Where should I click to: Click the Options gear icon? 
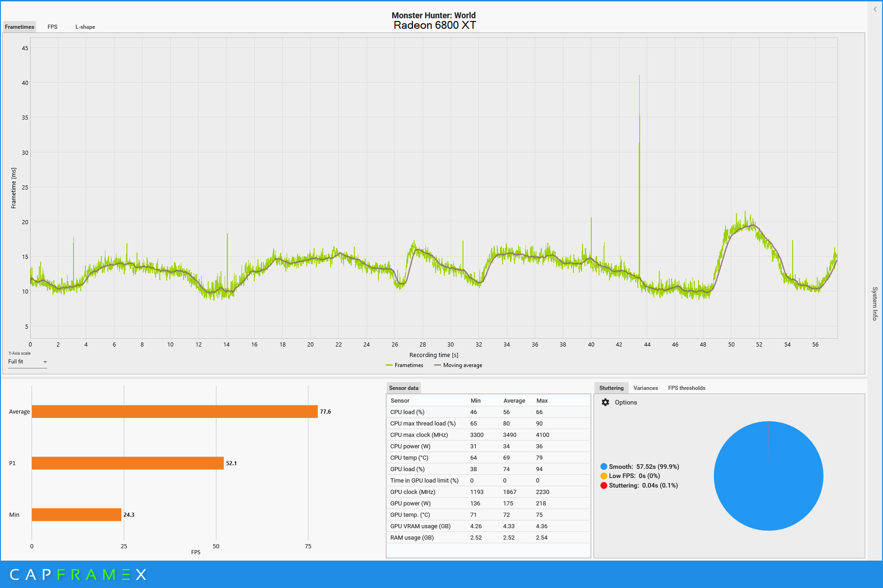(x=605, y=402)
